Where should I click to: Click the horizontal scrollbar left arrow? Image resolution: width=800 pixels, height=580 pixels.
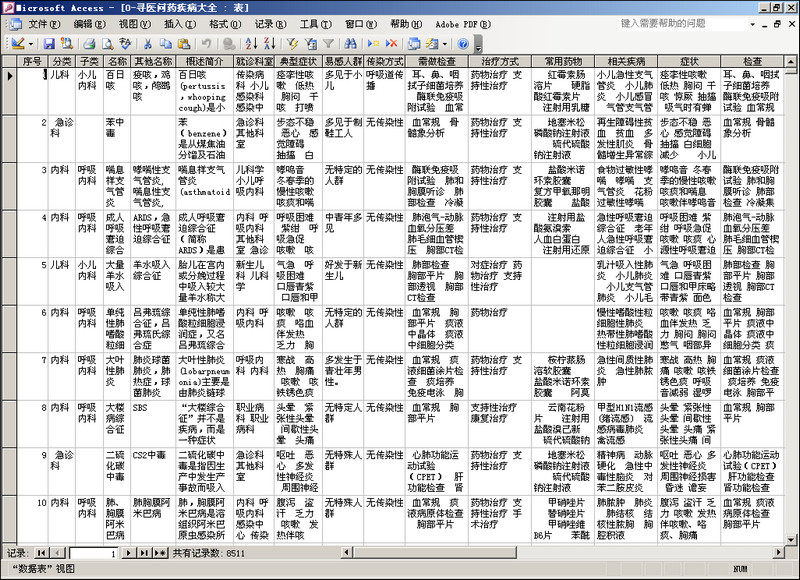click(347, 552)
